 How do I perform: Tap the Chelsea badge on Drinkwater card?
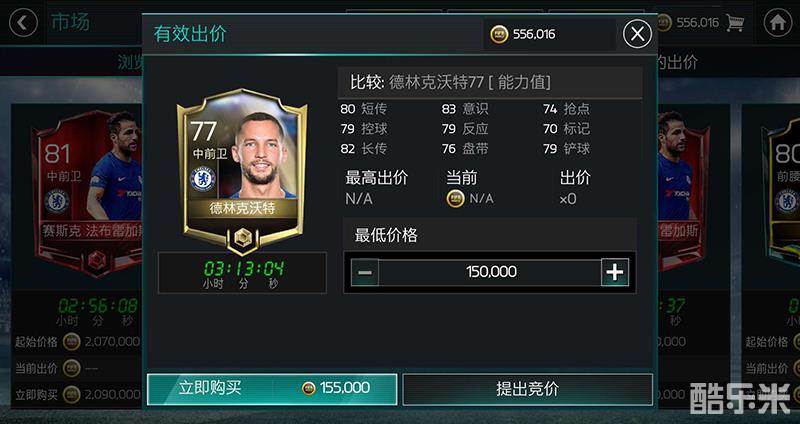point(203,180)
